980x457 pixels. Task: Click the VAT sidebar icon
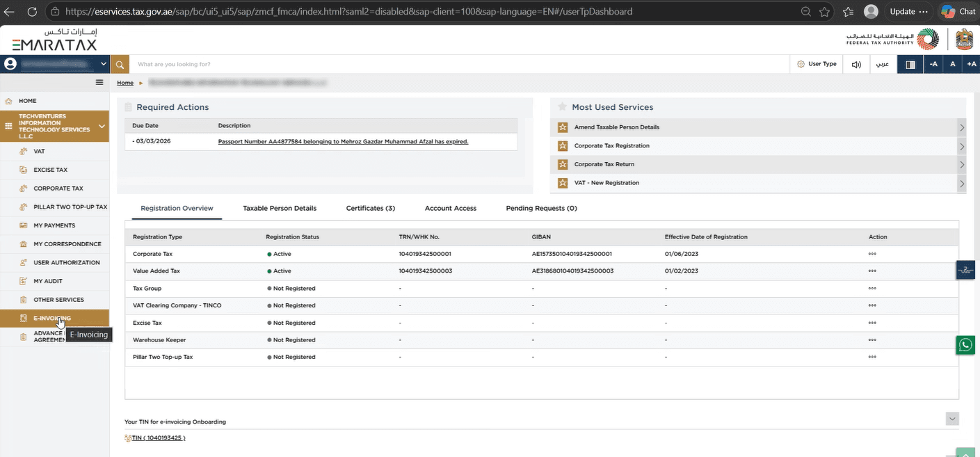click(23, 151)
